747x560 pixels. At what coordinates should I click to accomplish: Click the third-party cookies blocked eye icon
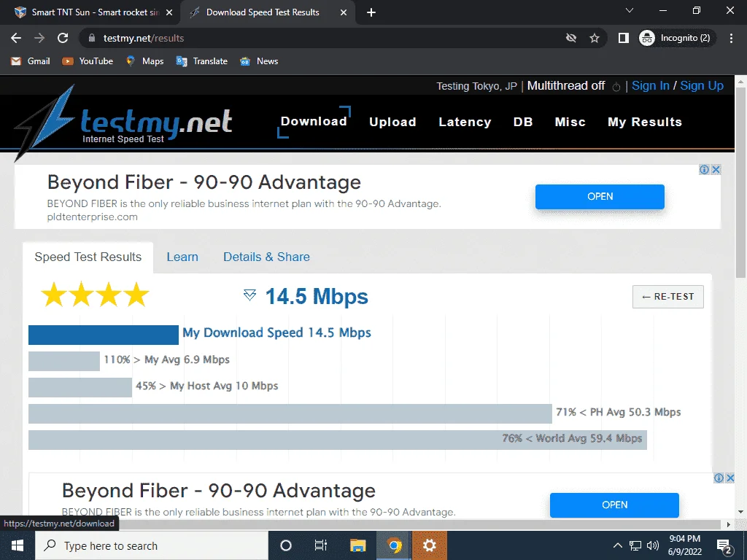point(570,38)
